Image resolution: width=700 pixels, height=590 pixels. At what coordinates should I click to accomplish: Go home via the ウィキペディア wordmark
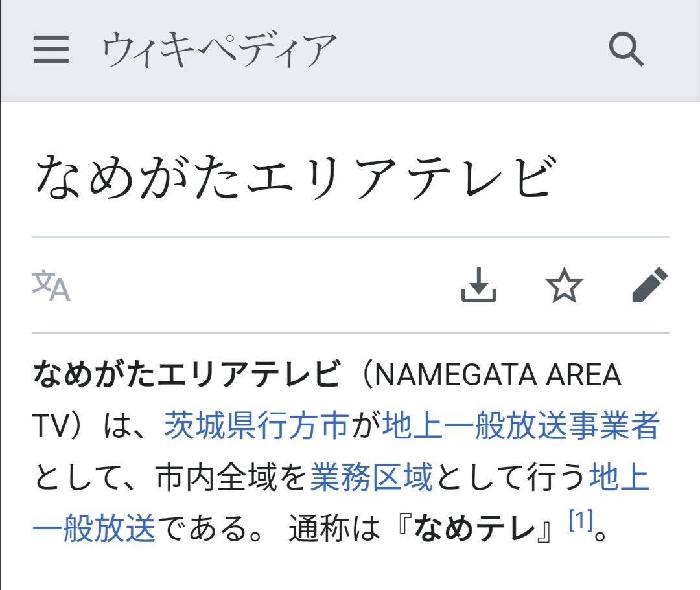point(219,50)
